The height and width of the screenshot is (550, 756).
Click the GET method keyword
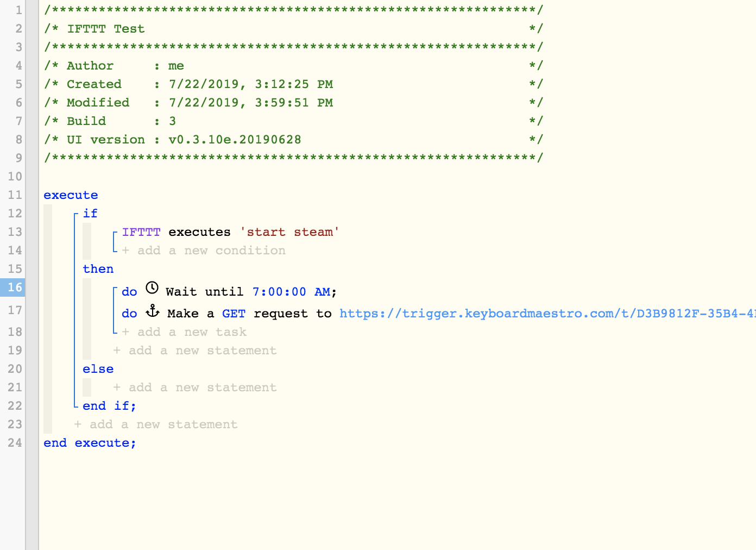234,314
